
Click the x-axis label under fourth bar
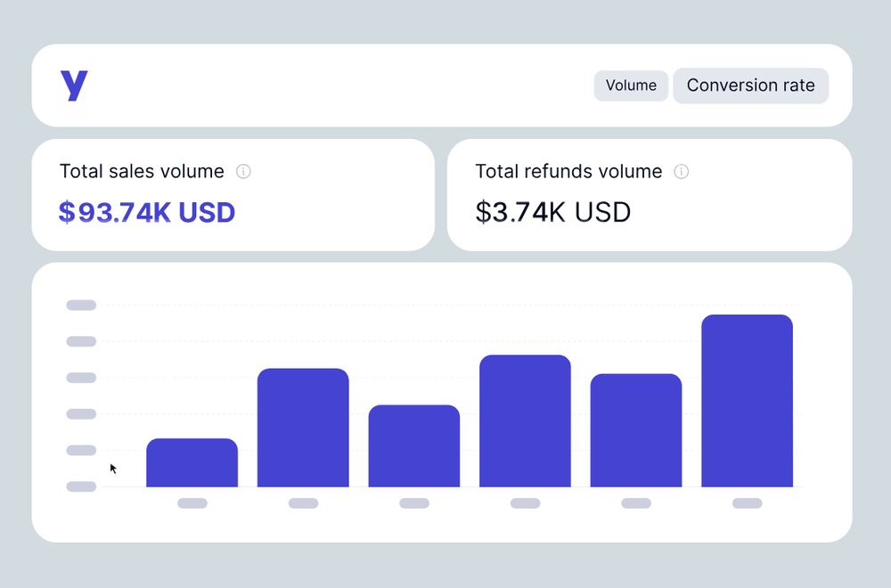525,503
